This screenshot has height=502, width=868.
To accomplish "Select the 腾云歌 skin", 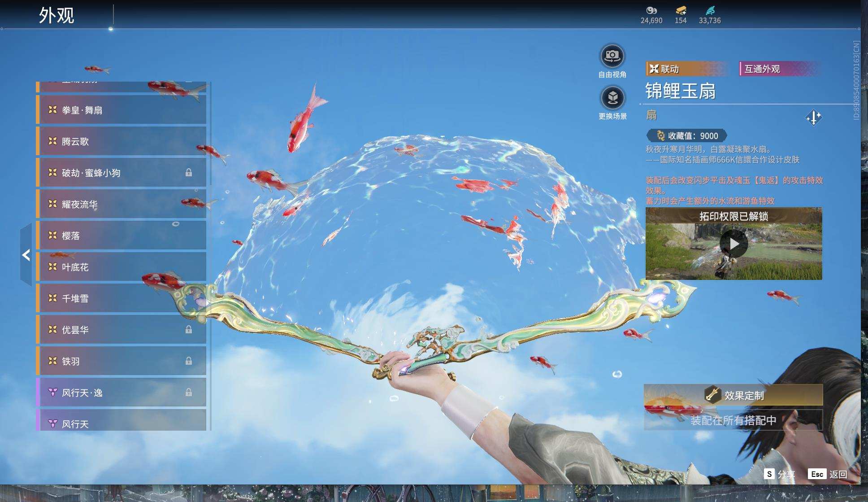I will click(121, 141).
